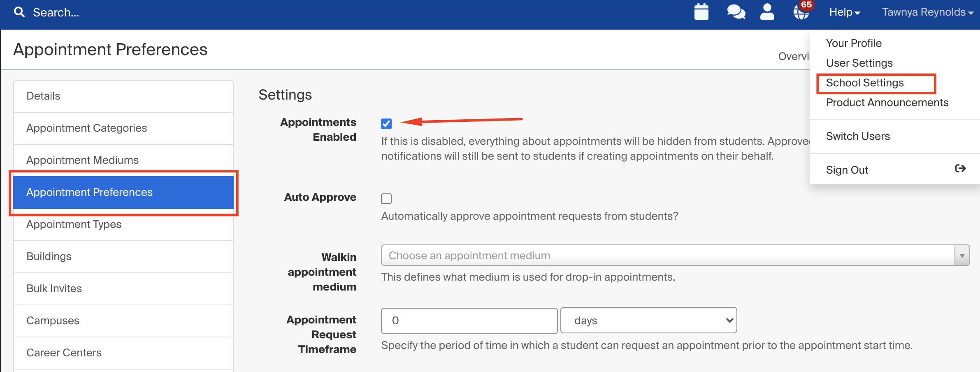980x372 pixels.
Task: Open Your Profile from the menu
Action: click(854, 43)
